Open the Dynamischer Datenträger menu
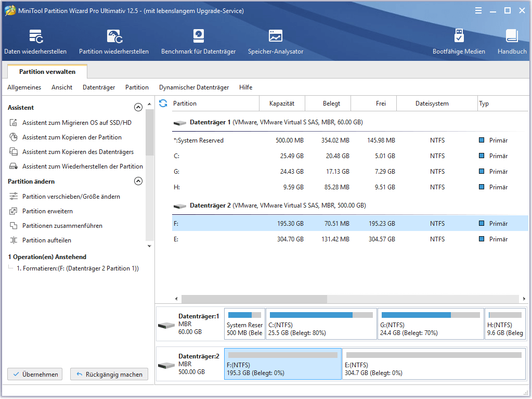The image size is (532, 399). (194, 87)
